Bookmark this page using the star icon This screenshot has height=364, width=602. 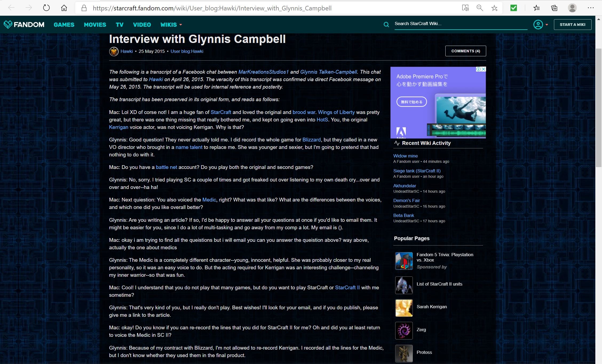(x=494, y=8)
